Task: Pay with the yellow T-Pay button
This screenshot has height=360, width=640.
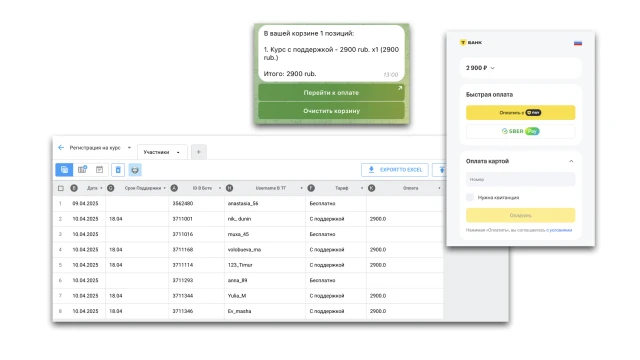Action: [520, 113]
